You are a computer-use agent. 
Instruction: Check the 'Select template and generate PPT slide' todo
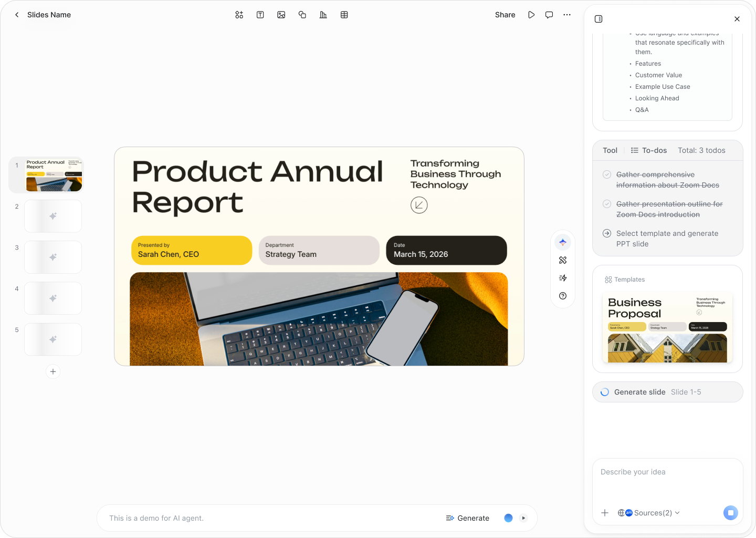click(x=607, y=233)
